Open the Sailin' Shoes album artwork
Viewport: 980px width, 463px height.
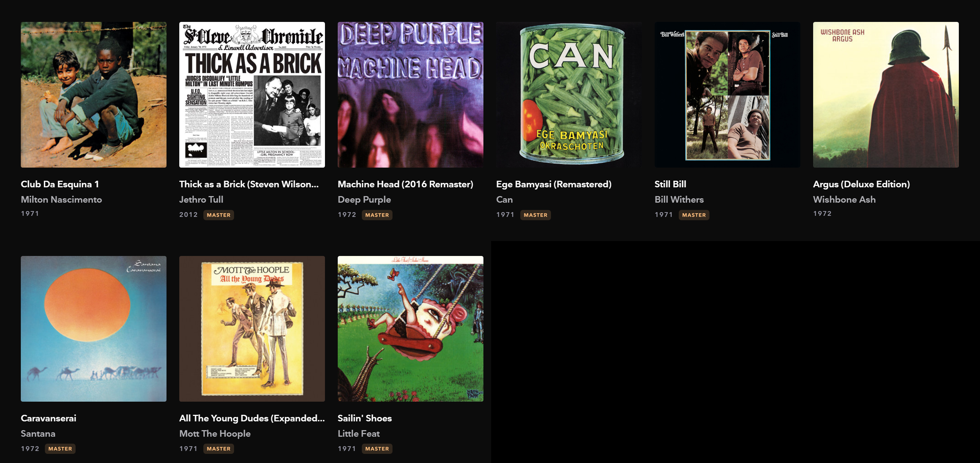pyautogui.click(x=410, y=329)
